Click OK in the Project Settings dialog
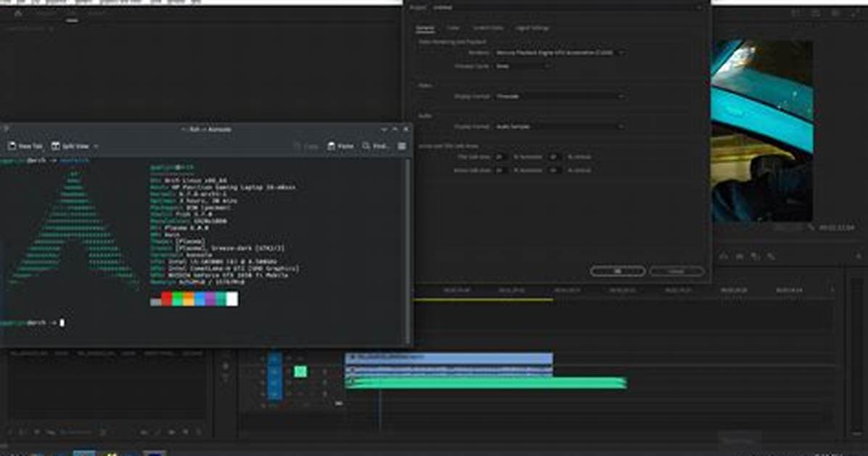The image size is (868, 456). click(x=618, y=272)
